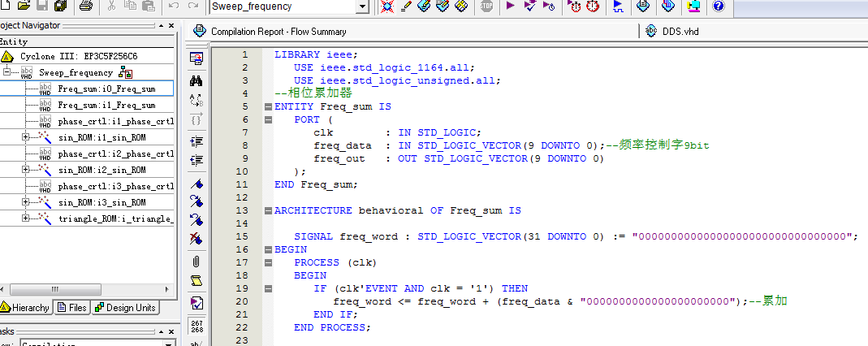
Task: Click the decrease indent icon
Action: click(x=196, y=160)
